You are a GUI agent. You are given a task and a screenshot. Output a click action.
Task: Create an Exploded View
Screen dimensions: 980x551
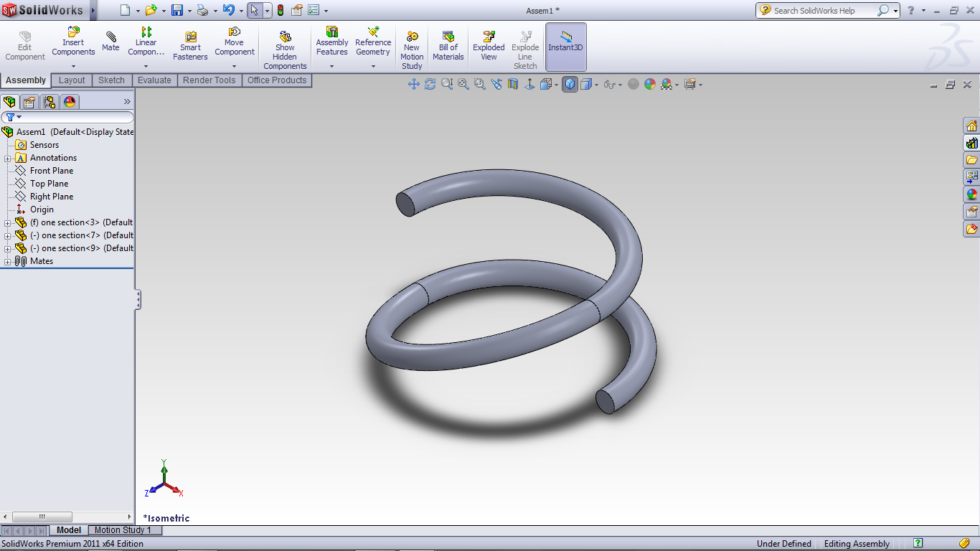[x=489, y=45]
